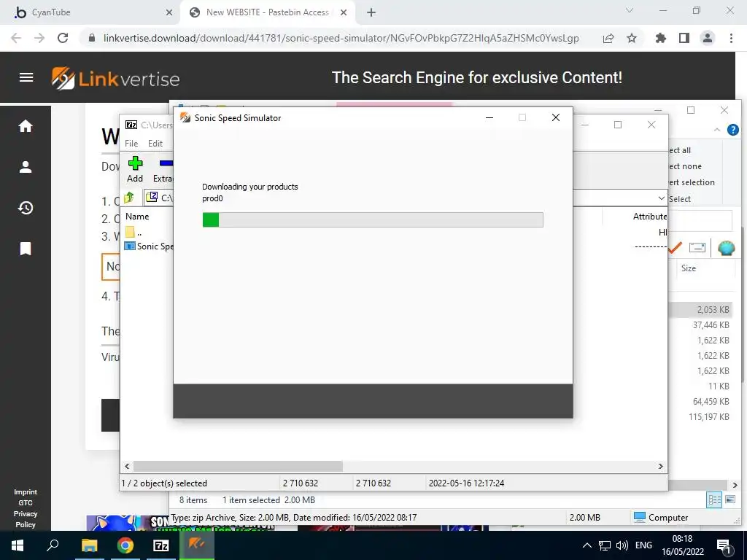
Task: Click the Add button in 7-Zip toolbar
Action: [135, 169]
